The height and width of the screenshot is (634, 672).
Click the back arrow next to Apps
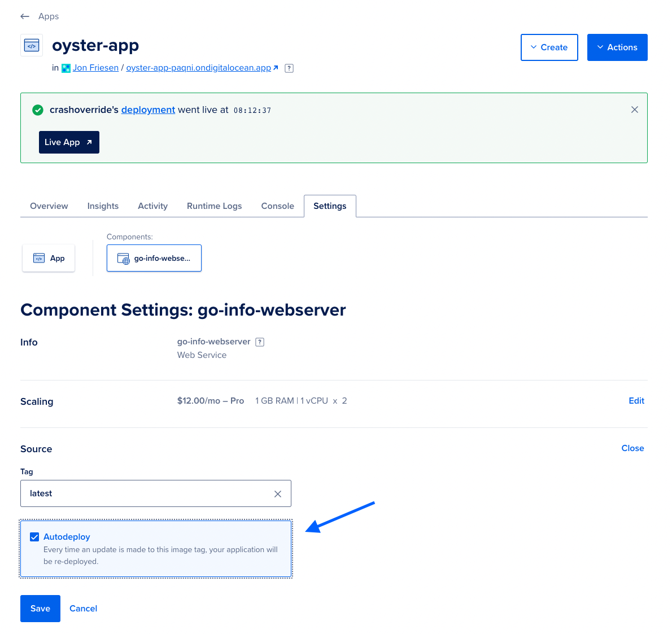click(x=24, y=16)
